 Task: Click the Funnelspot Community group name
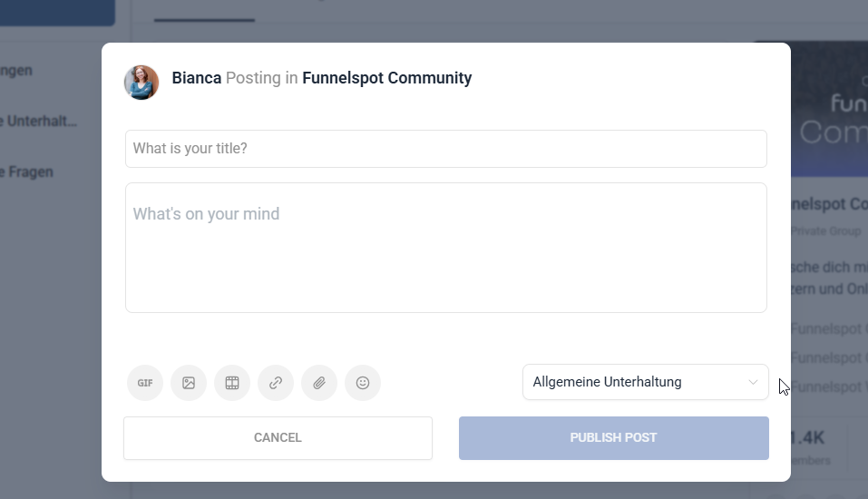387,78
